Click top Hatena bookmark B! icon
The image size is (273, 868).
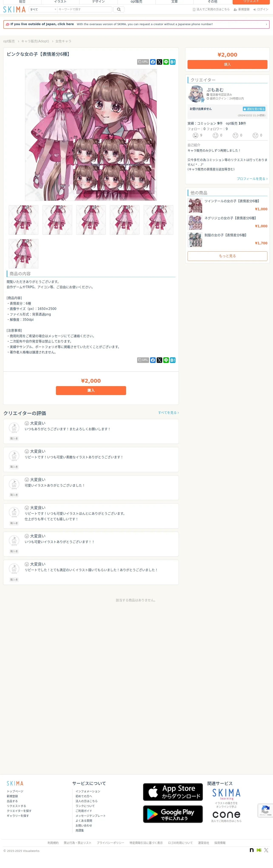(x=173, y=62)
